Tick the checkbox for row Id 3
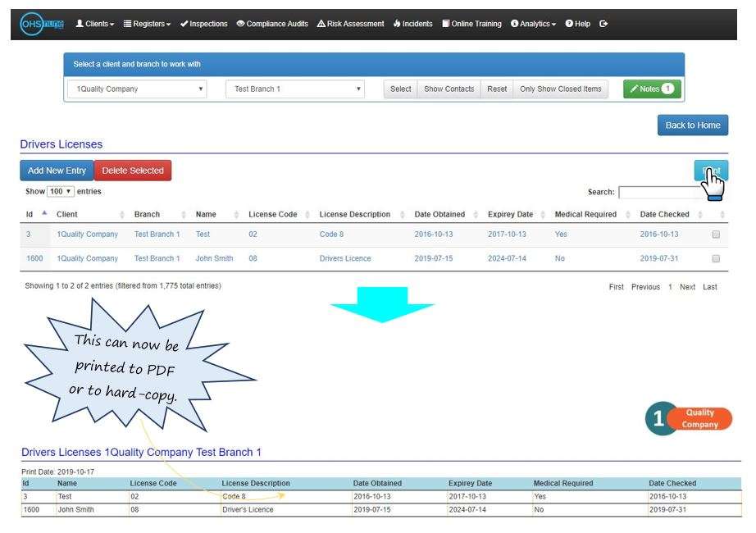The height and width of the screenshot is (533, 756). pyautogui.click(x=716, y=235)
